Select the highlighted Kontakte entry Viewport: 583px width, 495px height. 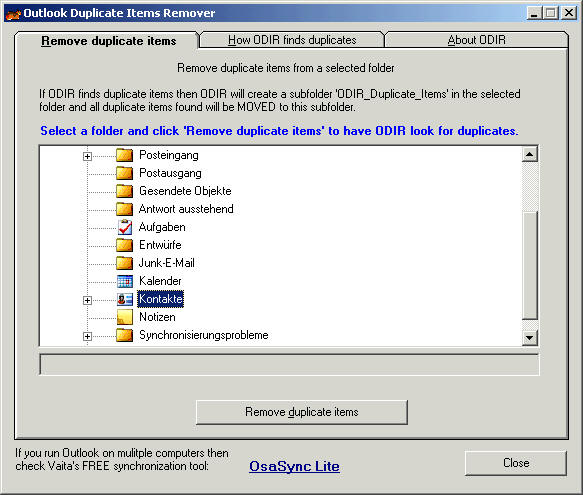pyautogui.click(x=161, y=299)
